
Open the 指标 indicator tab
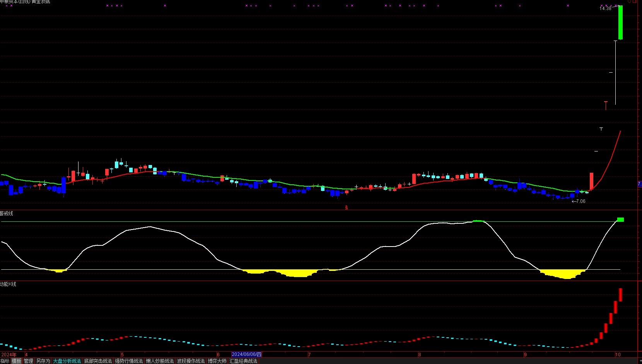tap(5, 361)
